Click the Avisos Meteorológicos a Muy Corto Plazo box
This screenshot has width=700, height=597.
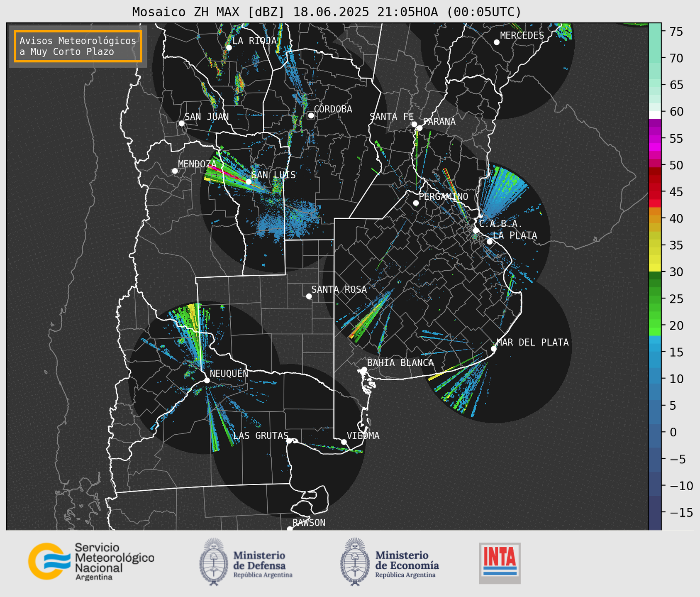(78, 46)
